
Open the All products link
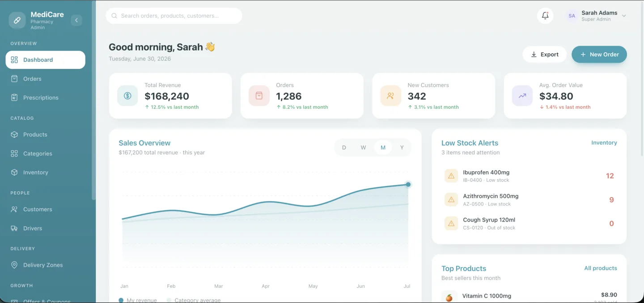[601, 268]
